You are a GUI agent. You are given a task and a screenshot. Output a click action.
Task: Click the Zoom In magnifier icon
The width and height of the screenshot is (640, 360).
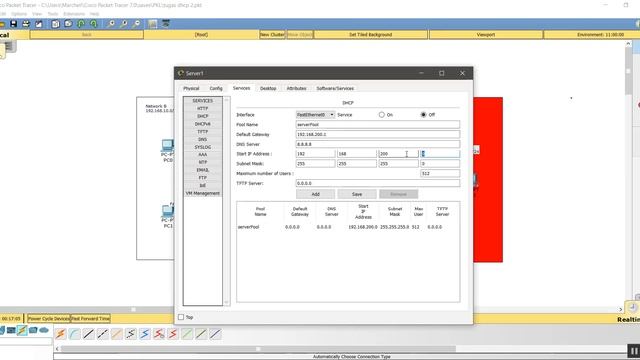coord(111,24)
